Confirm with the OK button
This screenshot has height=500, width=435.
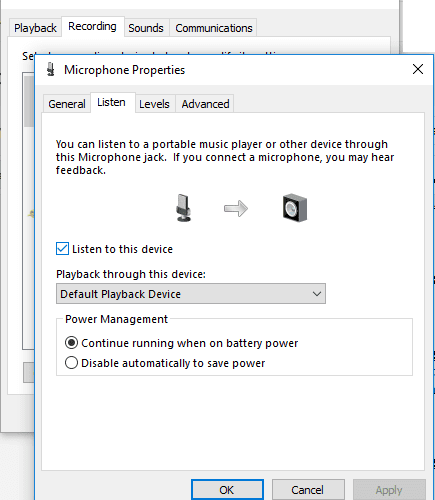(227, 490)
